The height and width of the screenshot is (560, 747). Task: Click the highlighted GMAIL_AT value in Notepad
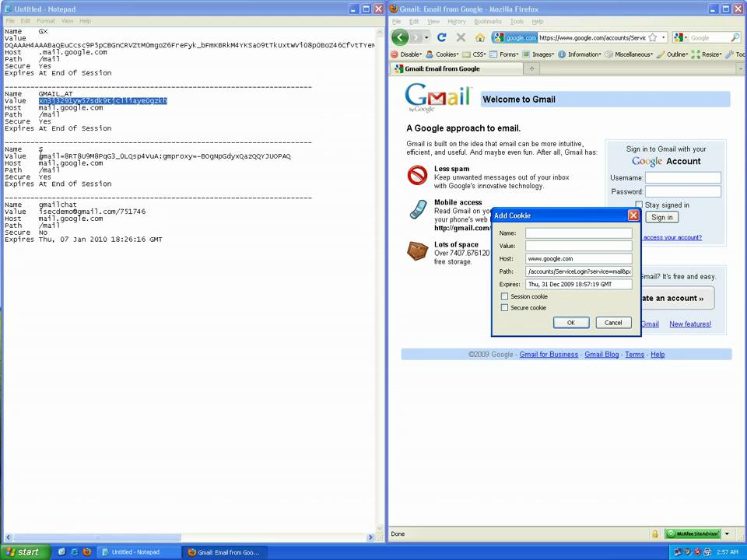[x=103, y=100]
